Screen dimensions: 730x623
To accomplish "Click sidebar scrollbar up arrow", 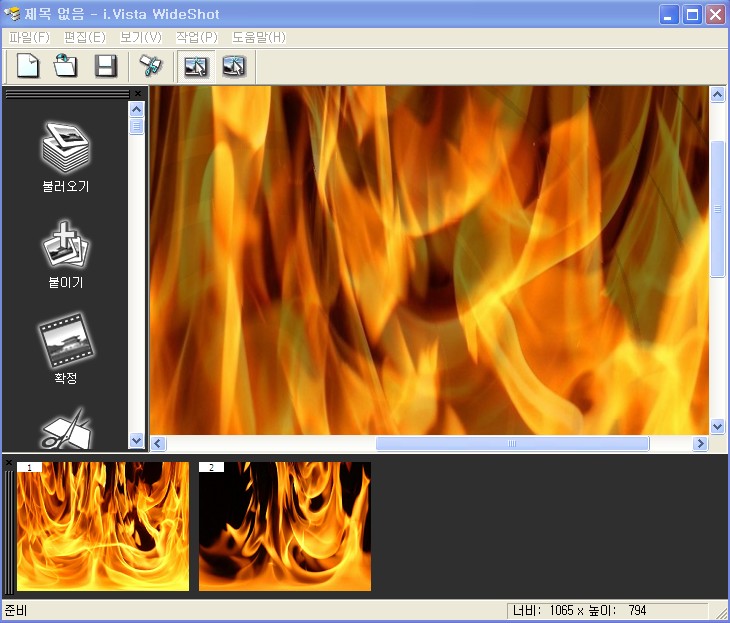I will [x=136, y=109].
